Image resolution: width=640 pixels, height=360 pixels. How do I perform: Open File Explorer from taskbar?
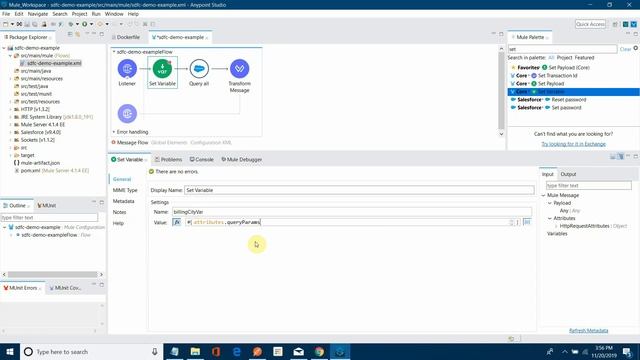pyautogui.click(x=195, y=352)
